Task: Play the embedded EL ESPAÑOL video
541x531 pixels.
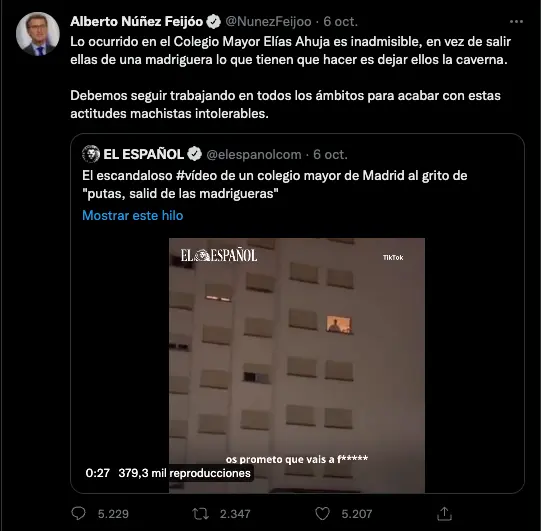Action: tap(297, 365)
